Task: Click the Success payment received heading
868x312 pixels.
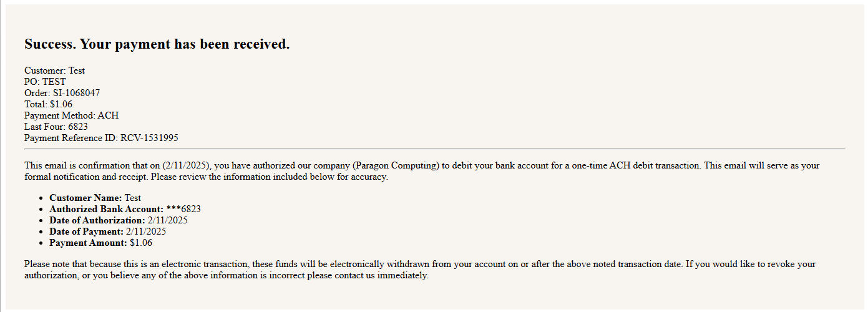Action: coord(157,44)
